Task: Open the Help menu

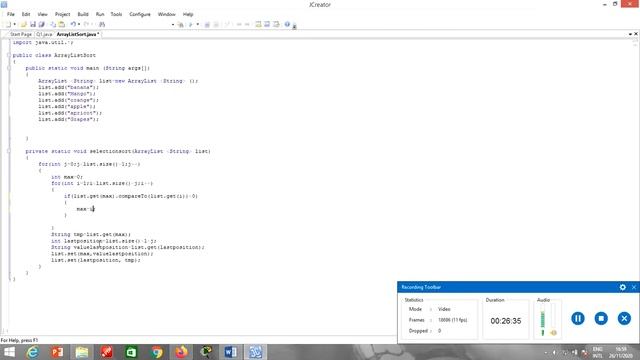Action: pyautogui.click(x=188, y=14)
